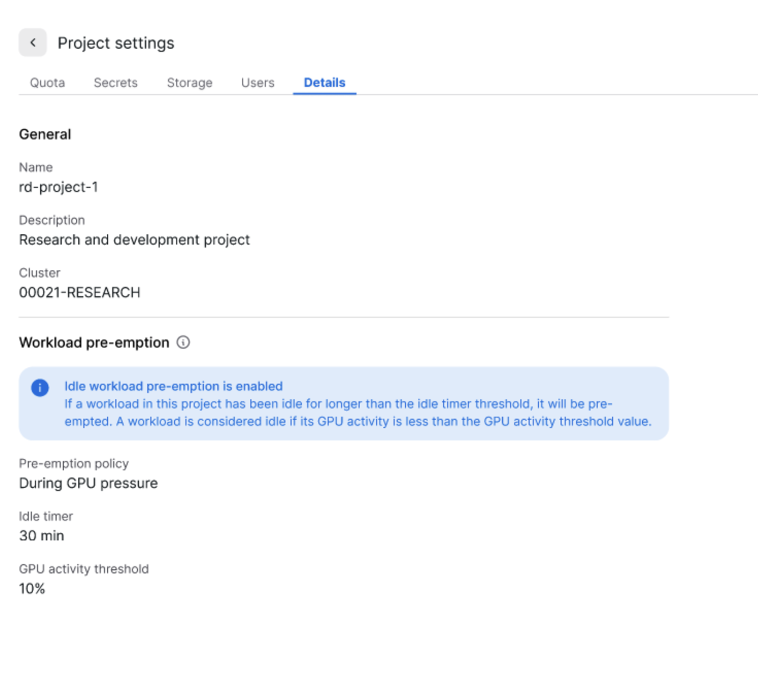Select the Storage tab
The image size is (758, 700).
coord(190,82)
